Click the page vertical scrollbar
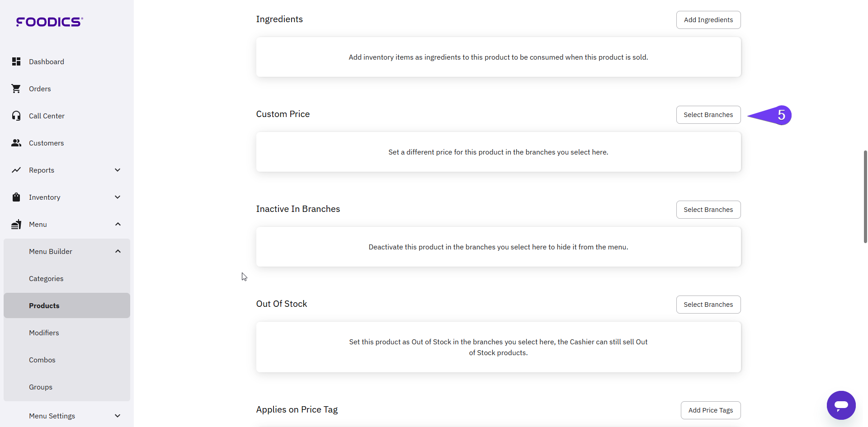The width and height of the screenshot is (868, 427). tap(865, 197)
